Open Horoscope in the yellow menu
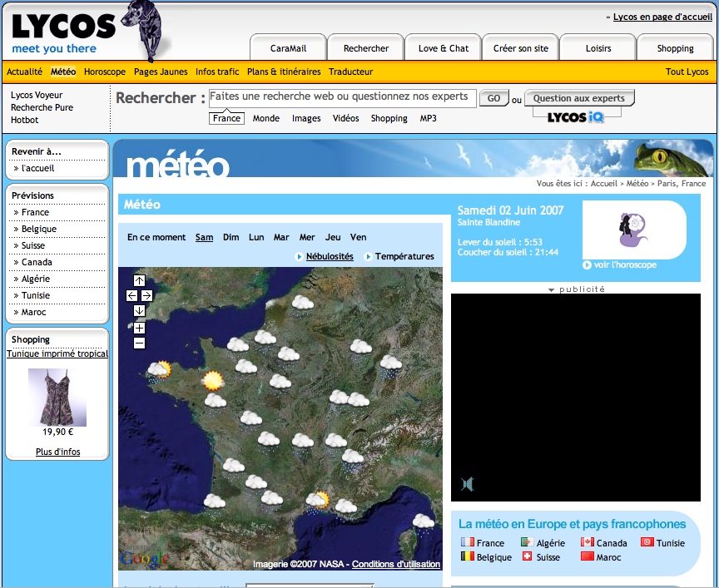This screenshot has height=588, width=719. tap(105, 72)
